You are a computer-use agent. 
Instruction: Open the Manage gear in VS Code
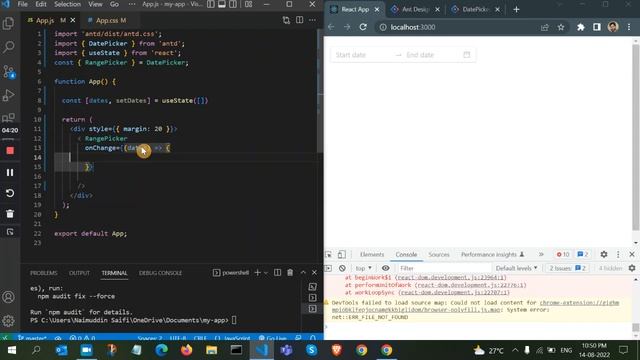tap(8, 320)
